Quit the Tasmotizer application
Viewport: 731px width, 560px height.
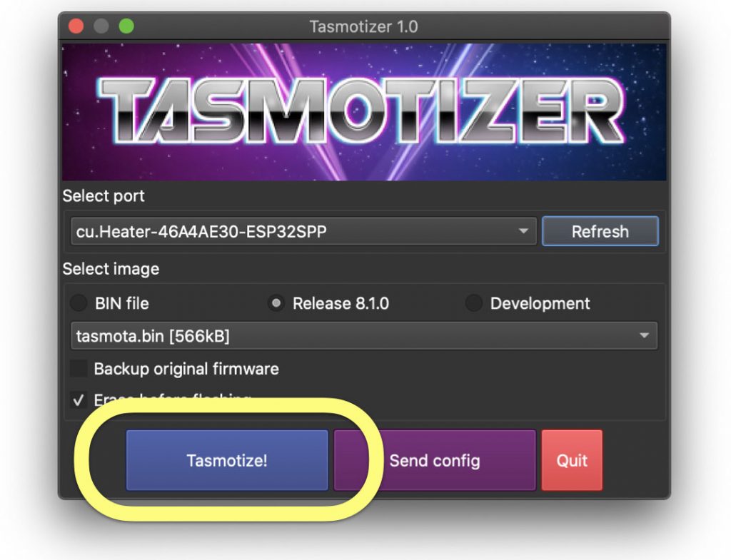coord(572,460)
